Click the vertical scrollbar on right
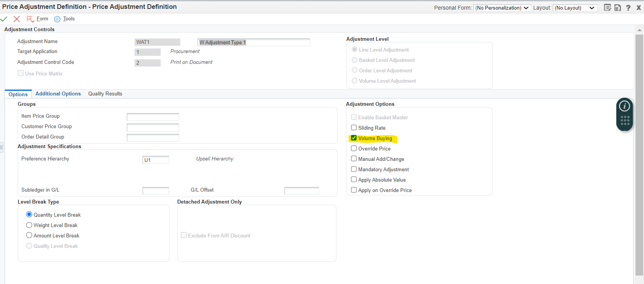644x284 pixels. pyautogui.click(x=639, y=155)
